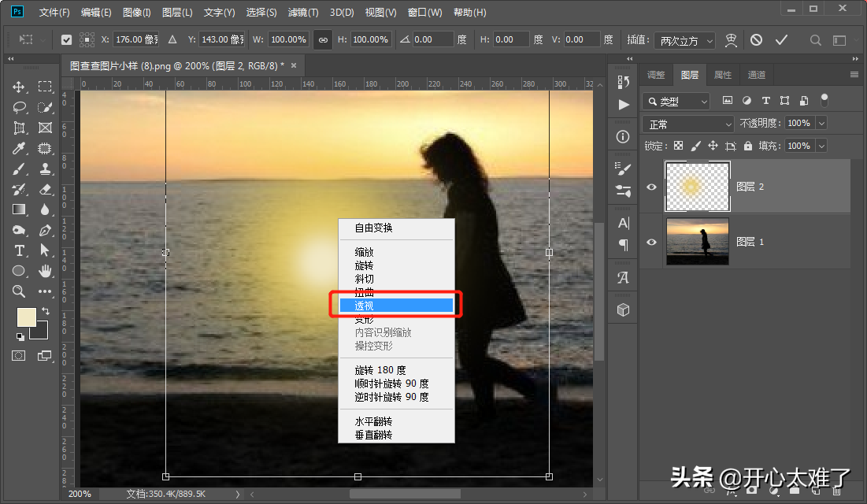Select the Eyedropper tool

pos(19,148)
